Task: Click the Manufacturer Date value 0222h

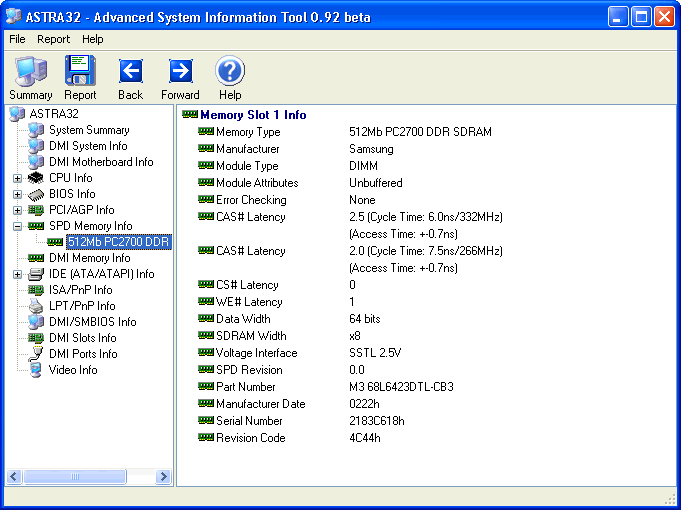Action: [364, 404]
